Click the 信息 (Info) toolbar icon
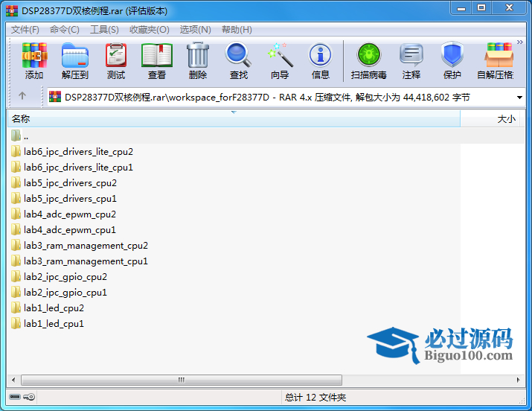The height and width of the screenshot is (411, 532). click(x=321, y=60)
